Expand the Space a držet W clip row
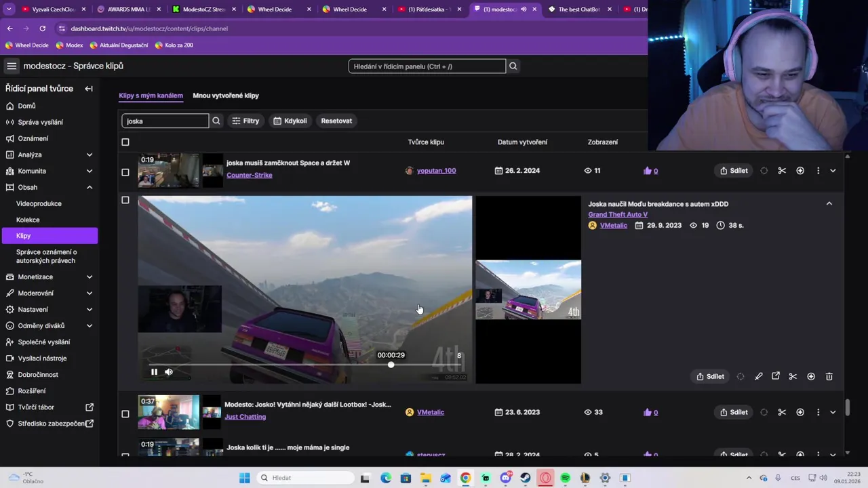This screenshot has height=488, width=868. [x=833, y=171]
